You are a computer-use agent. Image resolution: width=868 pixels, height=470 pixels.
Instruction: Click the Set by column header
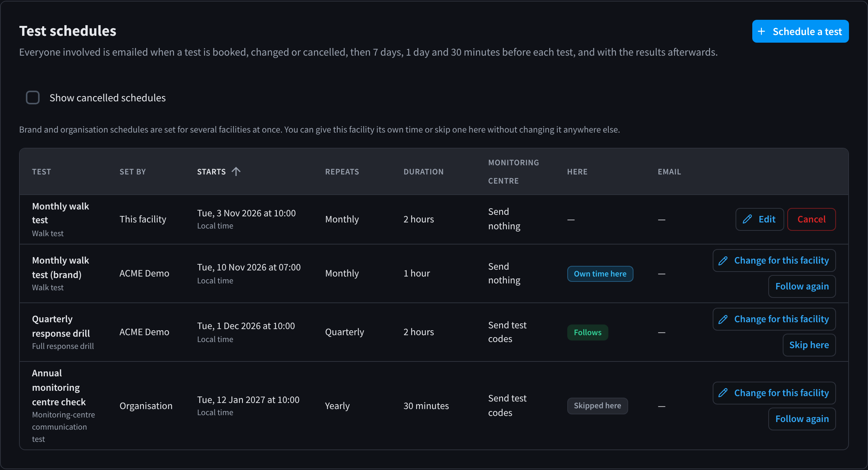[x=132, y=172]
